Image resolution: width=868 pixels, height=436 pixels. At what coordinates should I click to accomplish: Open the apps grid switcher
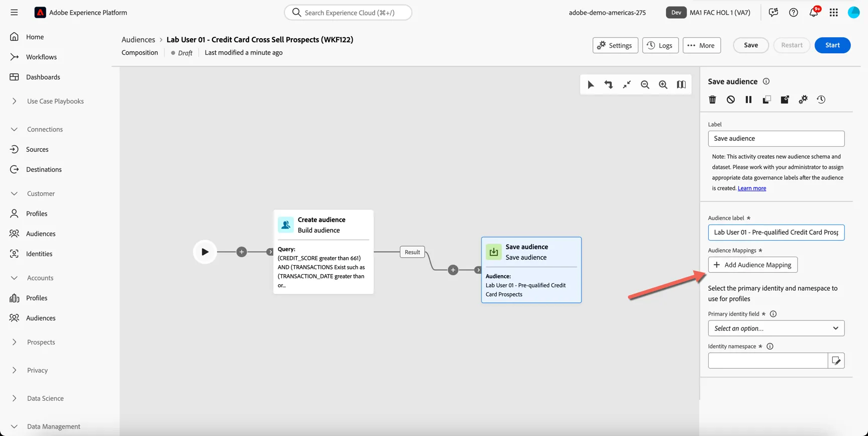click(834, 13)
